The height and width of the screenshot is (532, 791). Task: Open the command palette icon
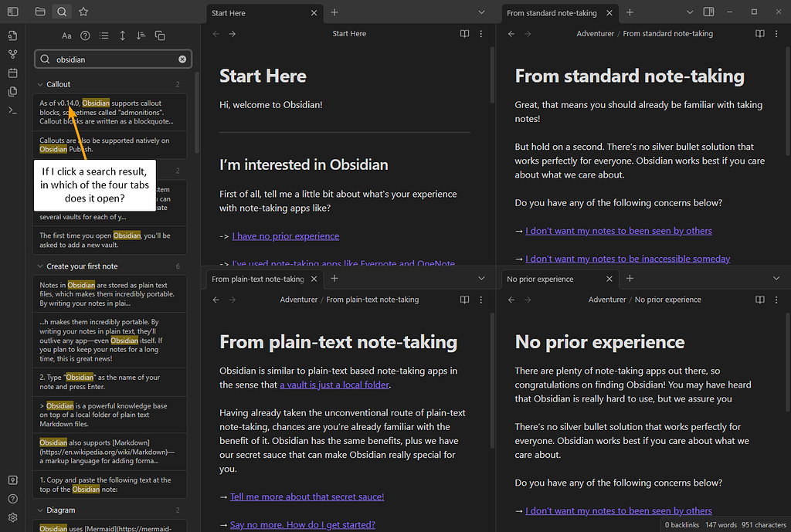(12, 110)
